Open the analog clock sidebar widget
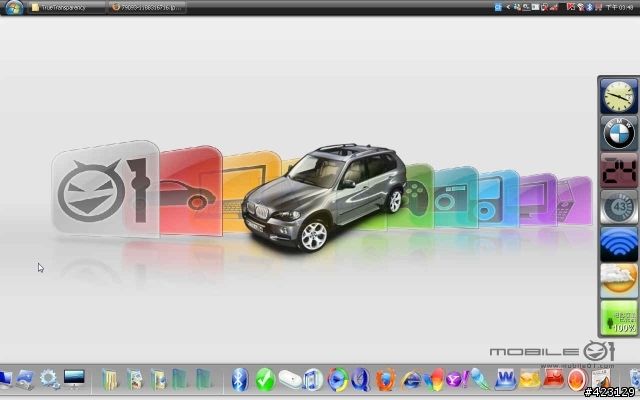The image size is (640, 400). (619, 96)
